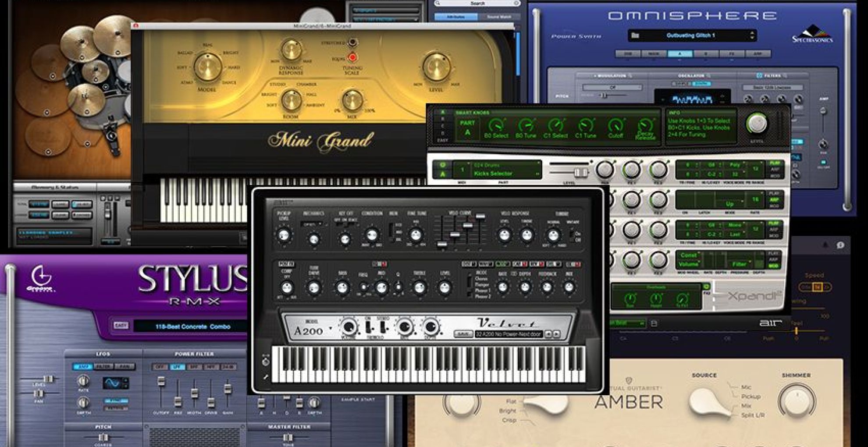Click the Xpand!2 master Level knob
Screen dimensions: 868x447
[x=757, y=123]
